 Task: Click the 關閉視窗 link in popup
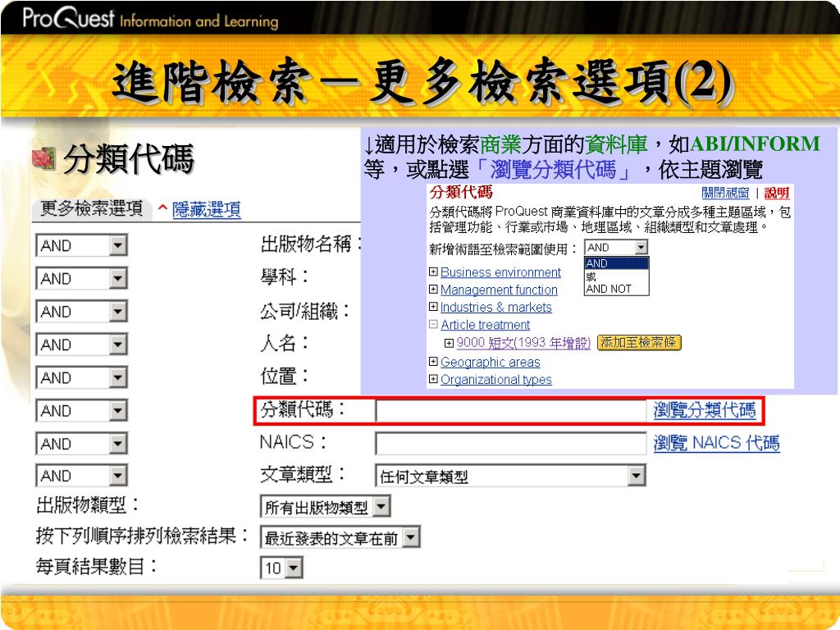(x=725, y=193)
